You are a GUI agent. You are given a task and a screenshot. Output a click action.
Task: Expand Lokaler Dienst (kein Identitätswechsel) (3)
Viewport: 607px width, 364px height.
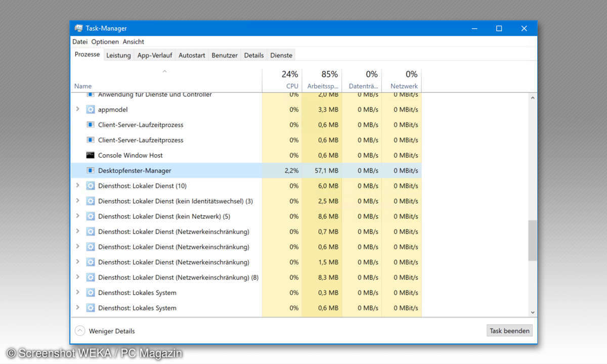pyautogui.click(x=77, y=201)
